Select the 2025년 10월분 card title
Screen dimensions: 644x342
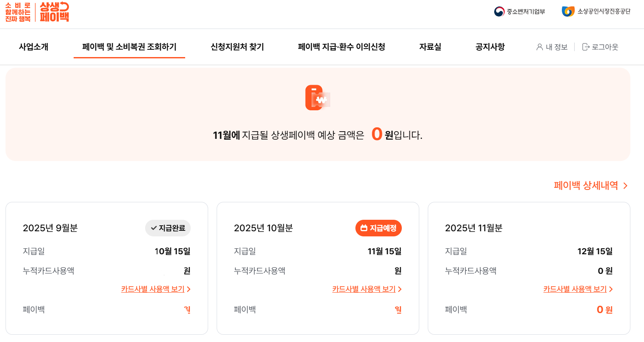(x=263, y=228)
